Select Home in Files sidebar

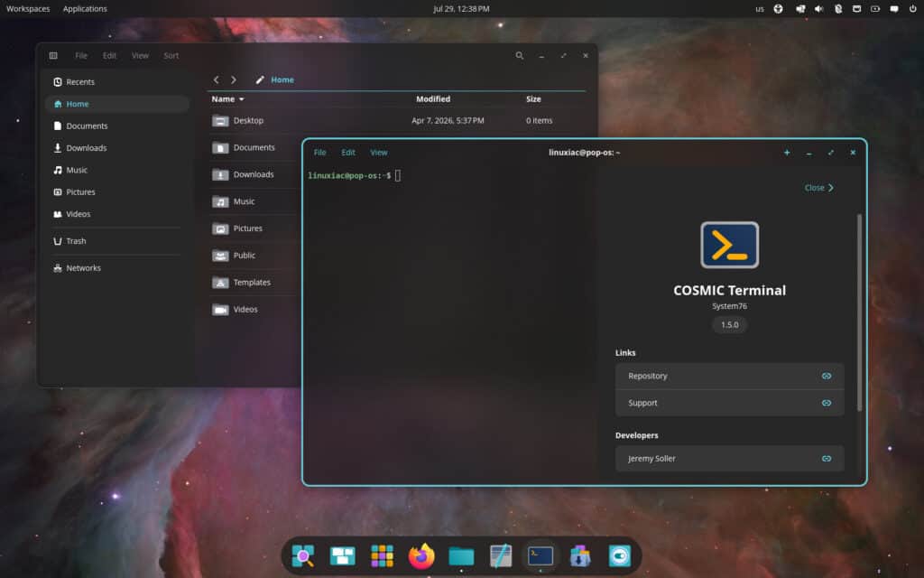click(x=116, y=104)
